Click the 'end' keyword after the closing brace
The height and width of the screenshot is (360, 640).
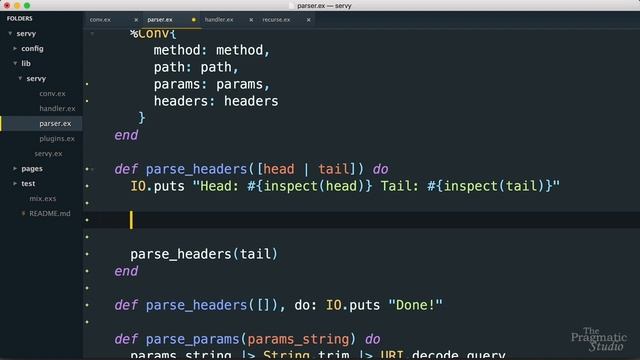126,135
